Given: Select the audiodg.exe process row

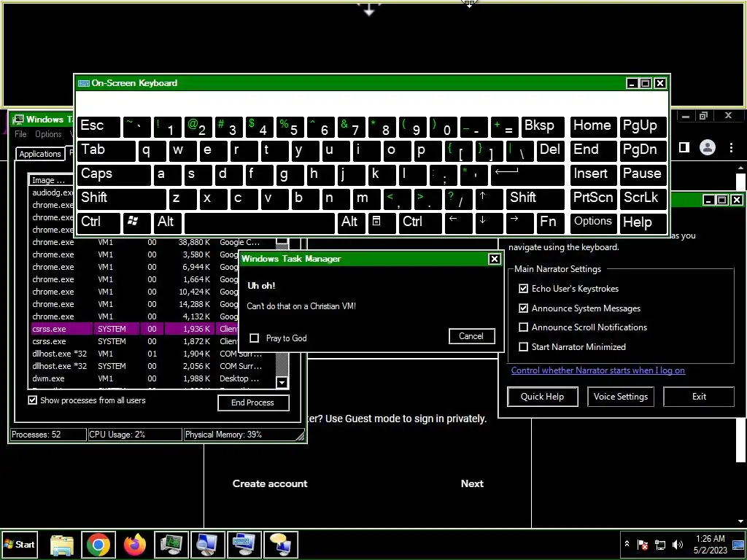Looking at the screenshot, I should [x=53, y=192].
